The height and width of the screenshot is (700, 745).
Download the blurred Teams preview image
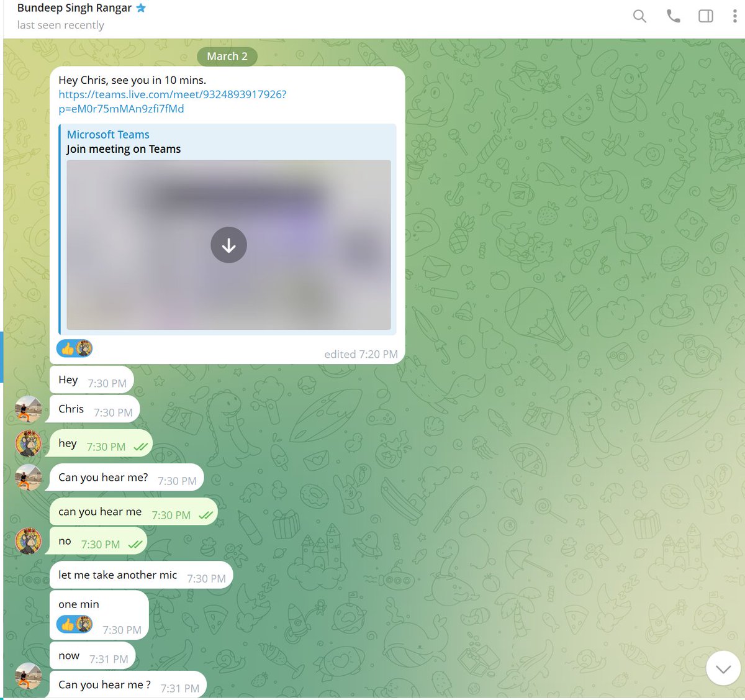[x=228, y=245]
